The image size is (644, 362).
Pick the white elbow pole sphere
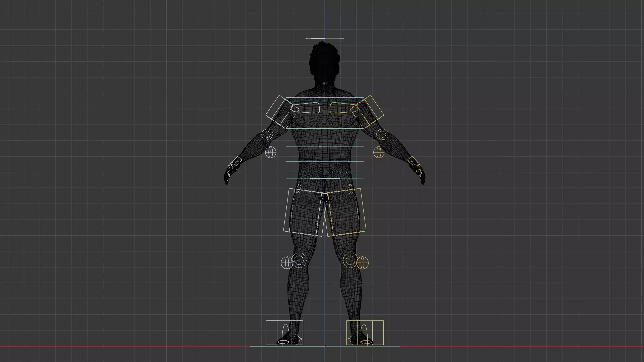pos(271,152)
